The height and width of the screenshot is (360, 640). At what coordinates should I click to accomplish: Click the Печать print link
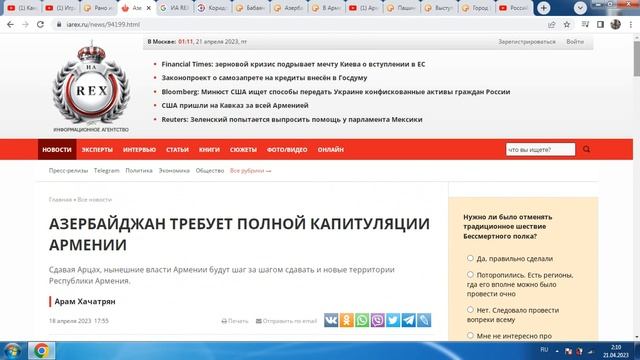click(235, 321)
